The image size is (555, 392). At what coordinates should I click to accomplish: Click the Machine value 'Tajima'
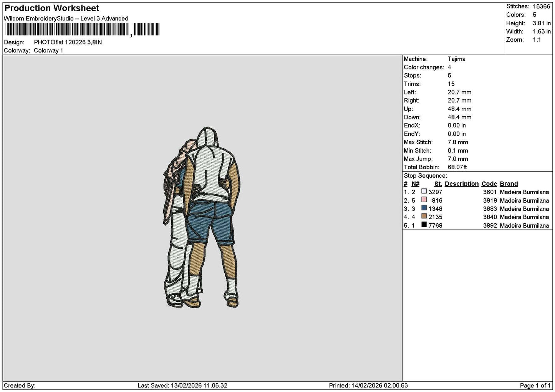tap(457, 59)
